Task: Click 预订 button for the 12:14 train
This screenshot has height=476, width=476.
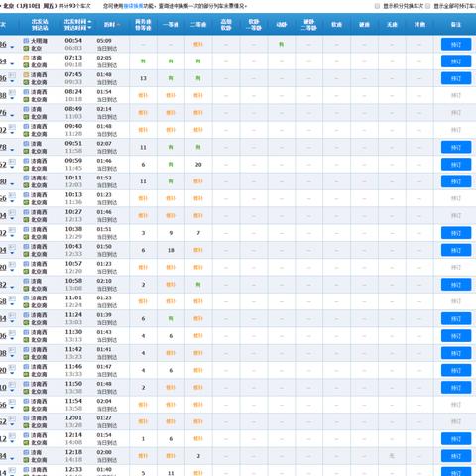Action: point(456,439)
